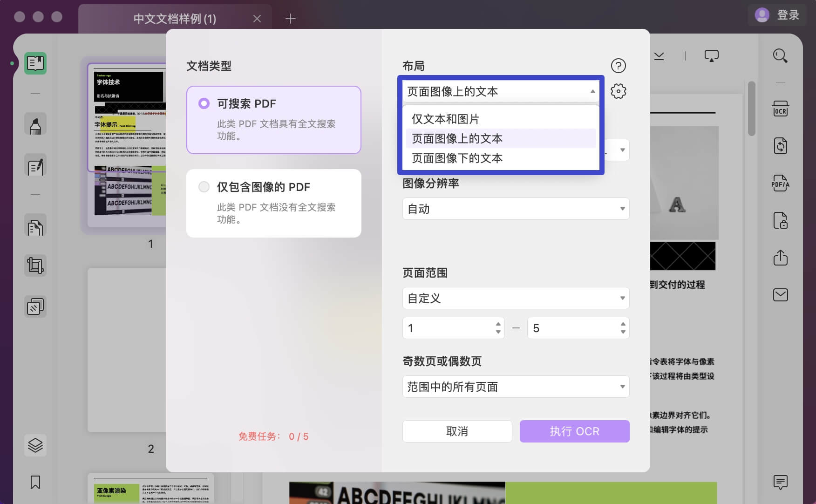Collapse the 布局 dropdown showing 页面图像上的文本
816x504 pixels.
coord(501,91)
